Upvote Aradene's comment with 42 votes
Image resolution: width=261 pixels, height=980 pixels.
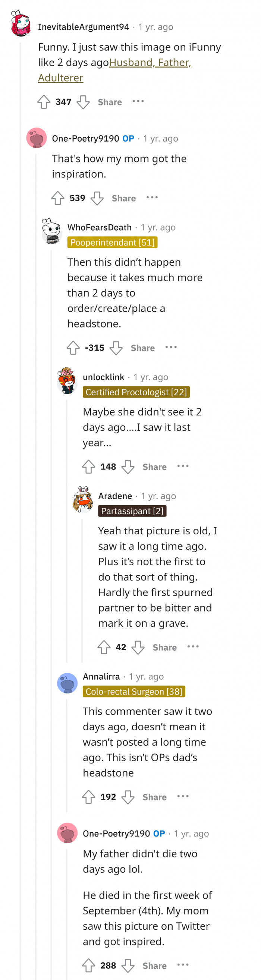click(x=104, y=647)
